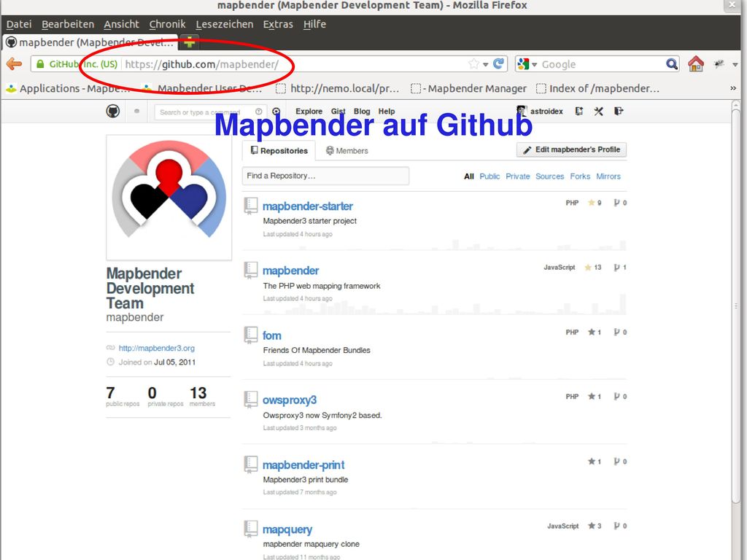
Task: Click the reload page icon in URL bar
Action: pyautogui.click(x=498, y=64)
